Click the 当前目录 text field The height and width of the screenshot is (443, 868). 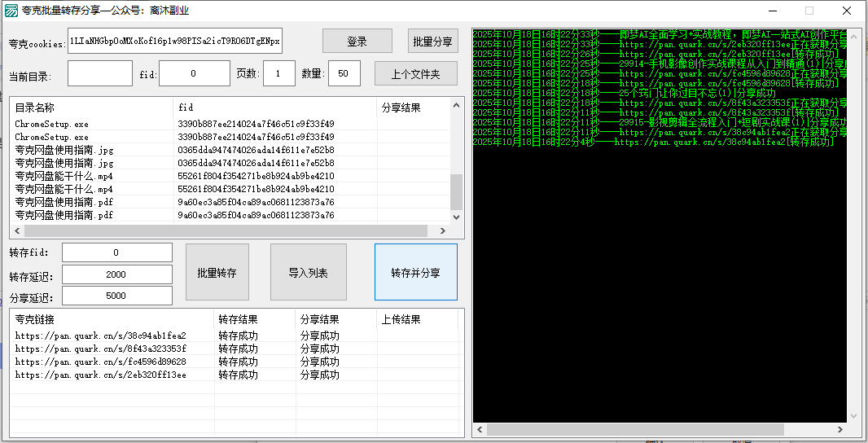point(99,74)
